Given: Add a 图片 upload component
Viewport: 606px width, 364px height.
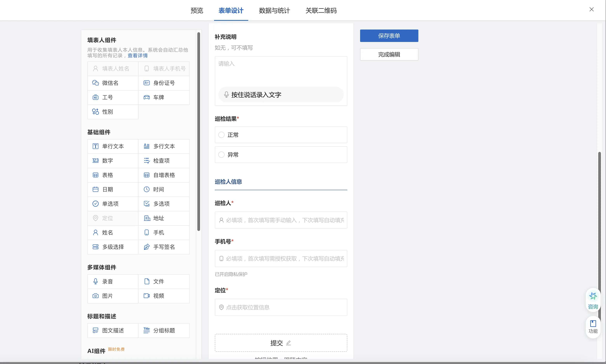Looking at the screenshot, I should tap(113, 296).
